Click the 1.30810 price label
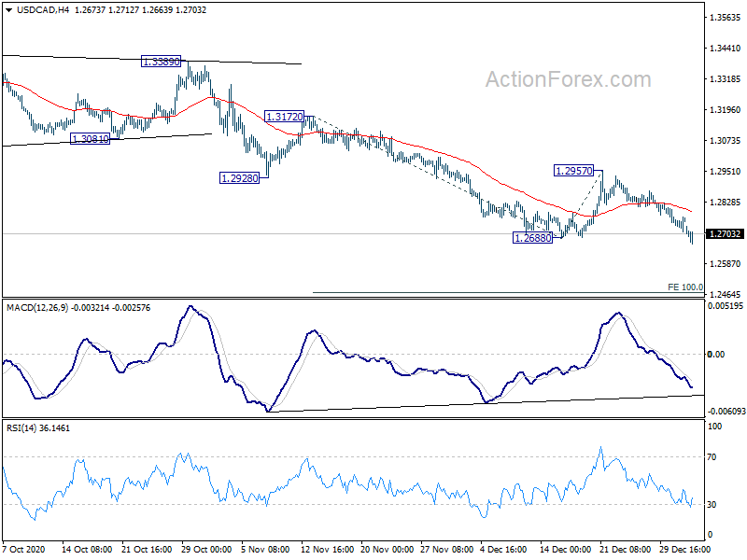Screen dimensions: 747x560 click(x=90, y=138)
